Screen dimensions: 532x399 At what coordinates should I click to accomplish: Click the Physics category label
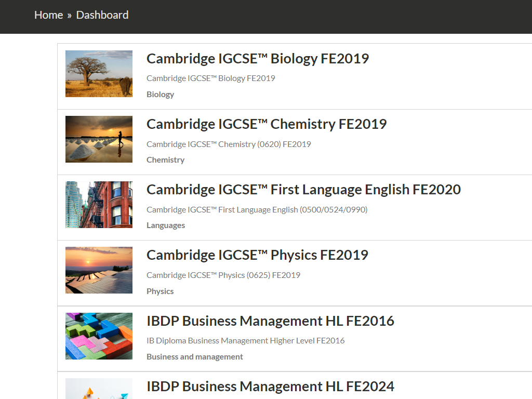click(x=160, y=291)
